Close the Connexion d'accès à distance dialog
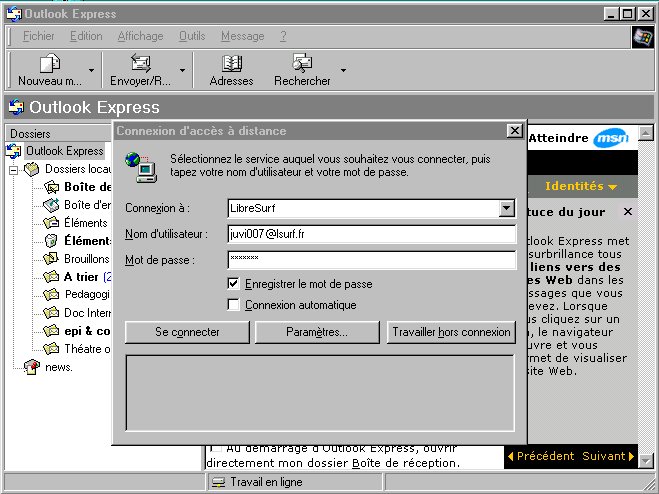Viewport: 659px width, 494px height. click(x=515, y=131)
